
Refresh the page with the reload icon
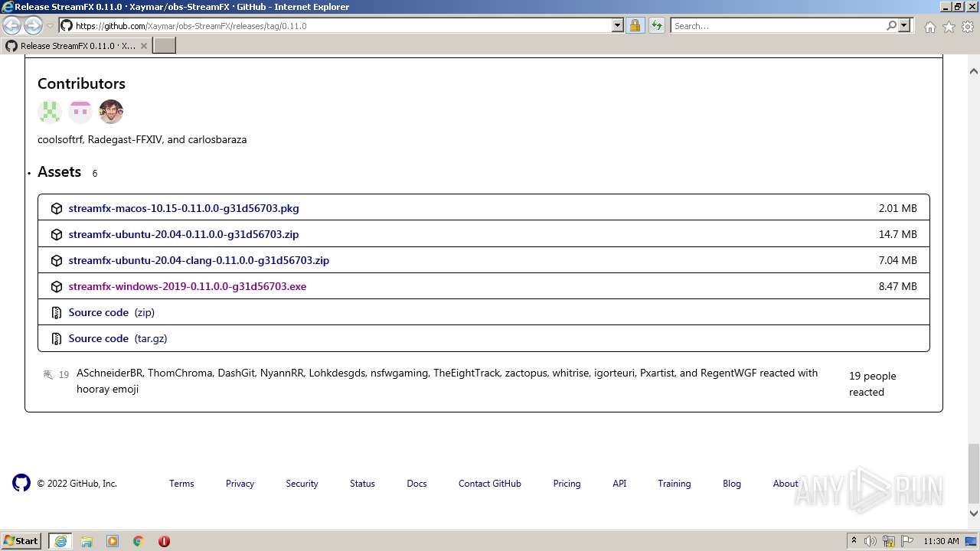coord(656,26)
